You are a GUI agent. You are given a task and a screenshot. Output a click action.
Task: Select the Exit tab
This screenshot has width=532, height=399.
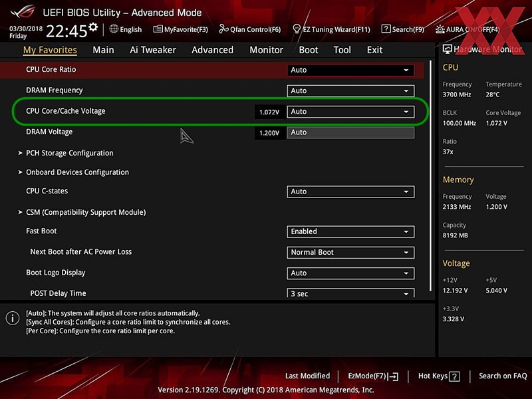point(374,50)
